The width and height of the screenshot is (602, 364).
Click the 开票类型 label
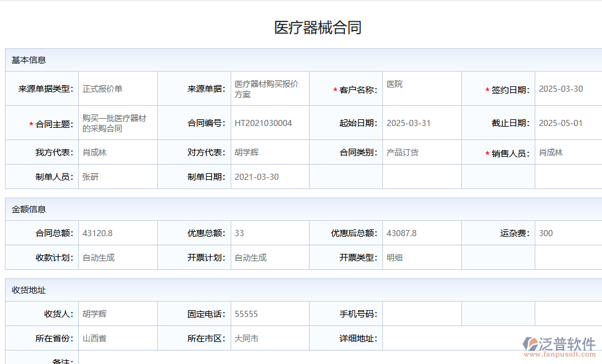tap(359, 258)
